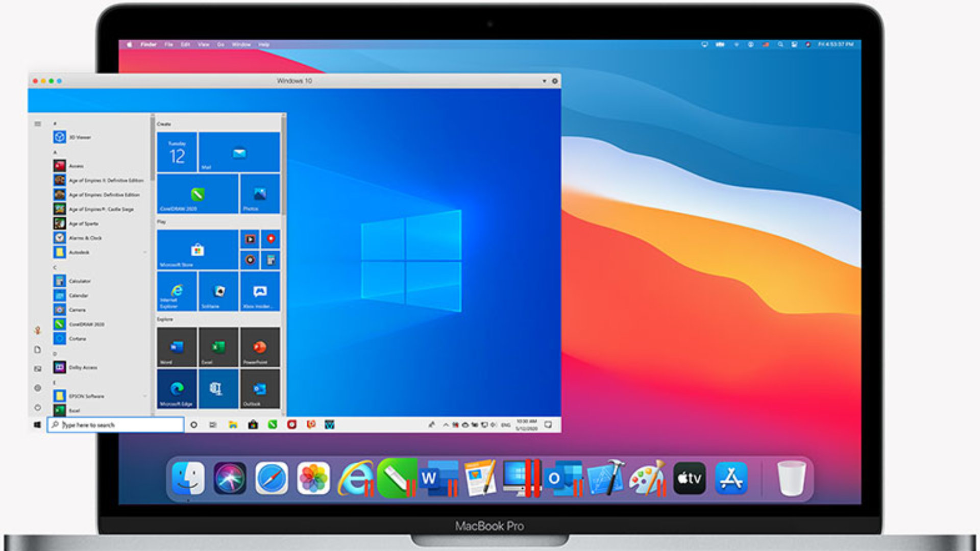Launch Dolby Access from the app list
The height and width of the screenshot is (551, 980).
[x=100, y=367]
